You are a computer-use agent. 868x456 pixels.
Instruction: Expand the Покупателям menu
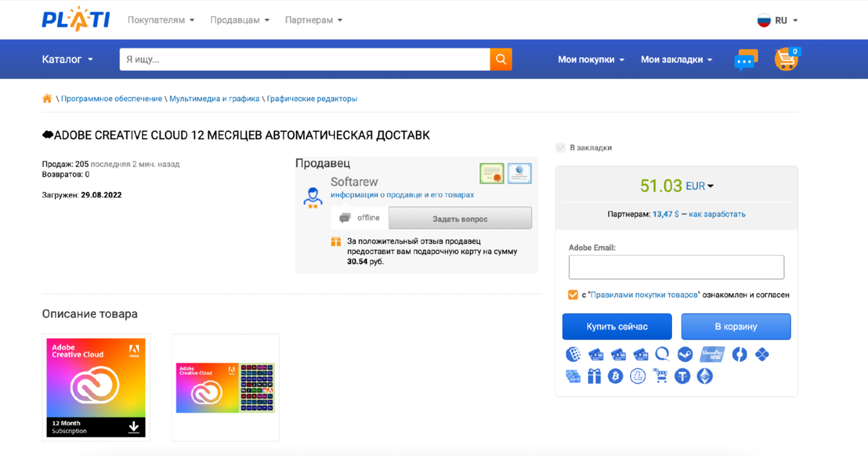[x=161, y=20]
